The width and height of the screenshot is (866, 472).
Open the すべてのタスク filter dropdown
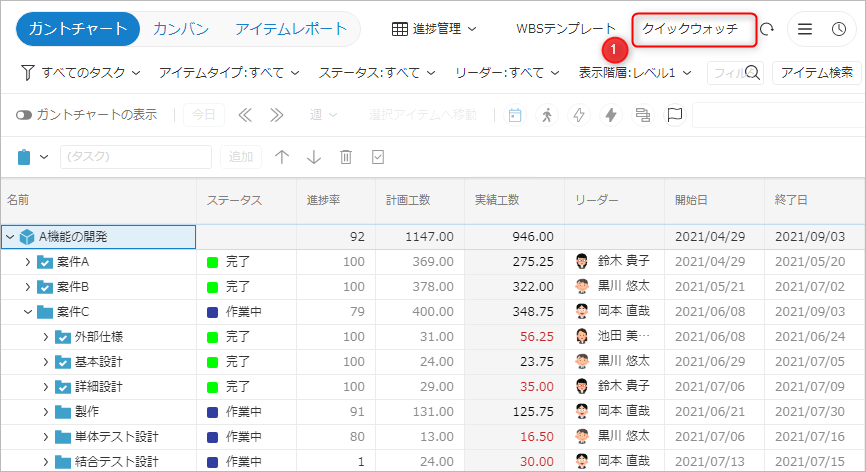(82, 72)
